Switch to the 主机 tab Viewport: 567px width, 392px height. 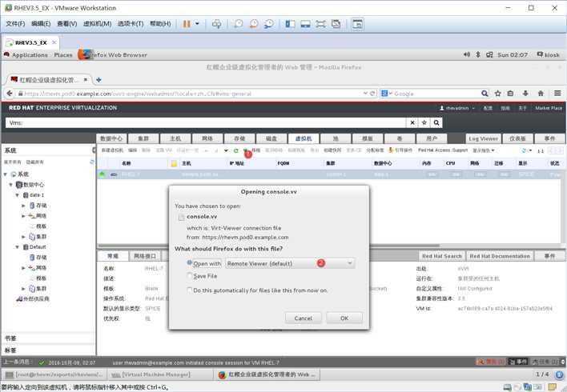175,138
